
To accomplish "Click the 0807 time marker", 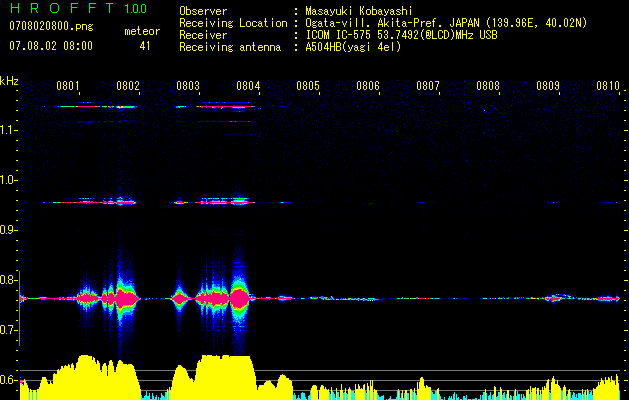I will coord(428,86).
